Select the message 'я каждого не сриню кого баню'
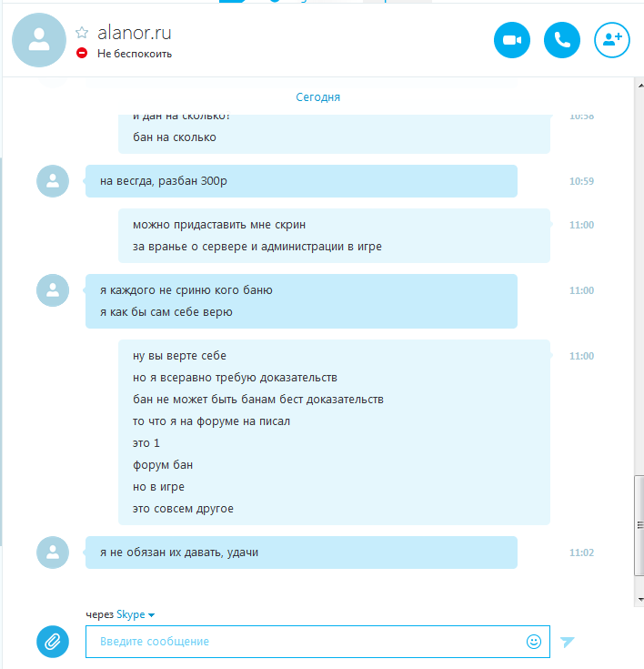The height and width of the screenshot is (669, 644). 186,290
